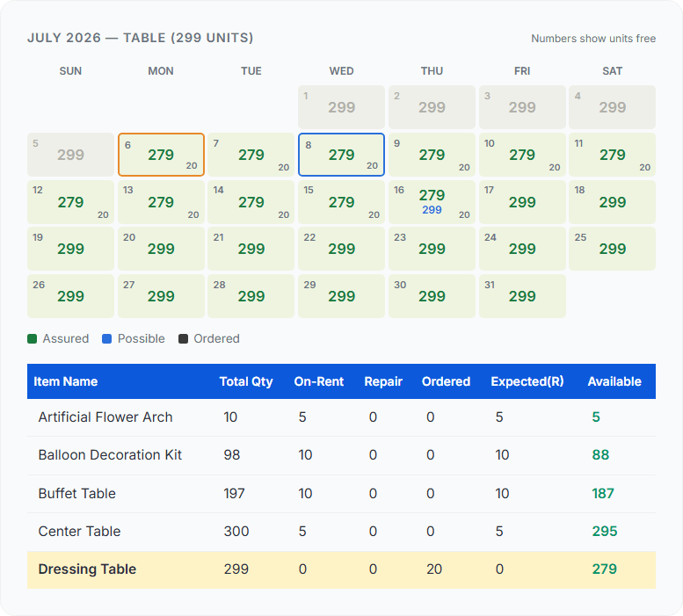Click the green Assured legend swatch
This screenshot has width=683, height=616.
(x=32, y=338)
